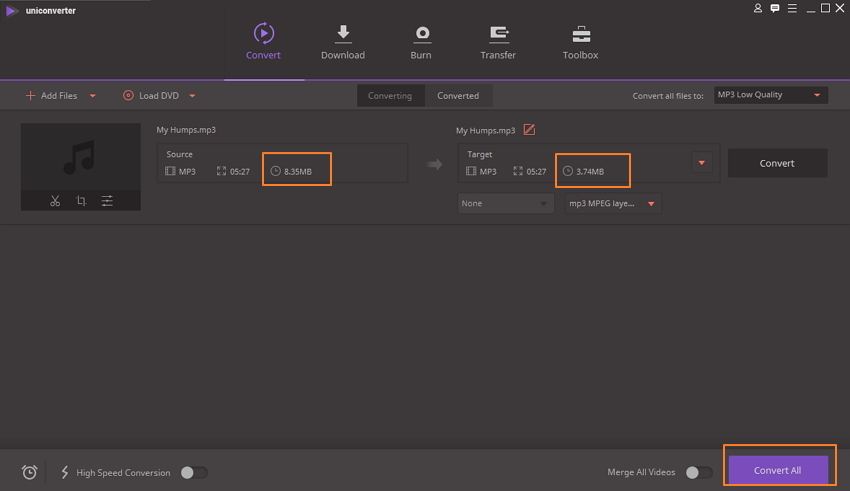Click the Convert All button
850x491 pixels.
point(777,470)
